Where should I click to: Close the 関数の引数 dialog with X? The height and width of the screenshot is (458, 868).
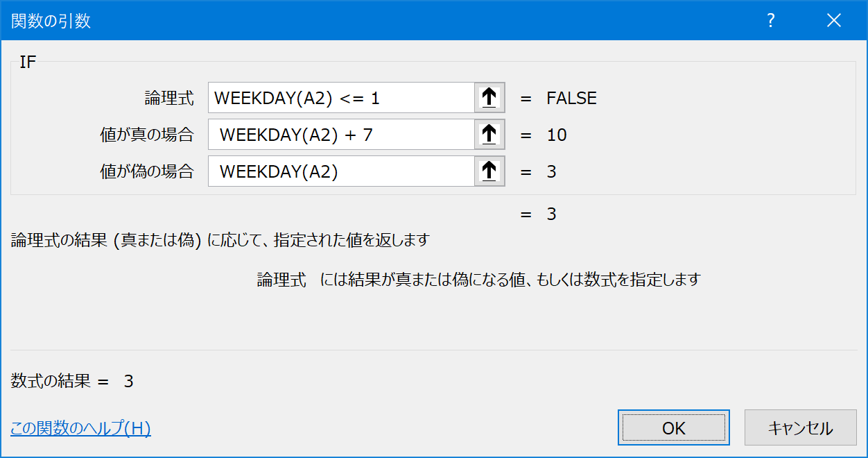[x=833, y=21]
